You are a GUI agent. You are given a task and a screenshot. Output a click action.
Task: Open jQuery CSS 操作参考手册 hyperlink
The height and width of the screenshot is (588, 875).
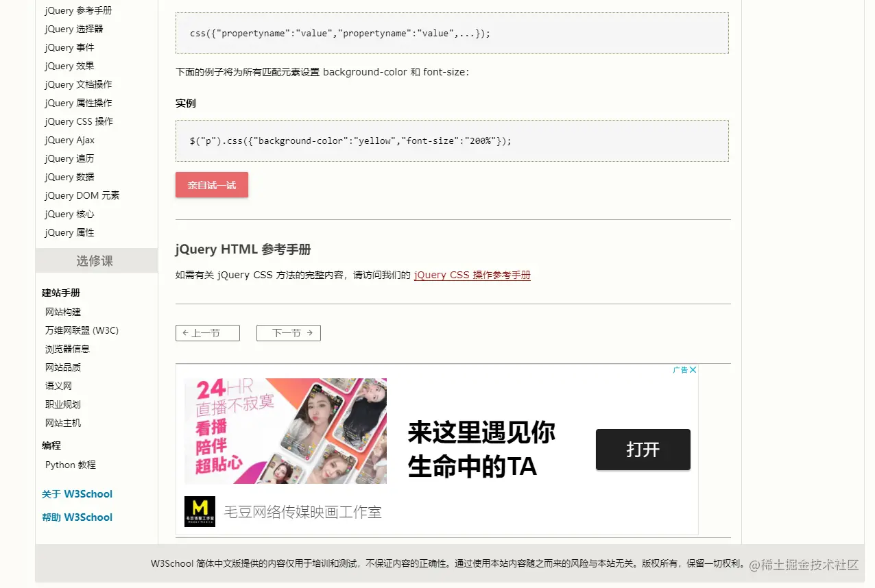coord(472,275)
